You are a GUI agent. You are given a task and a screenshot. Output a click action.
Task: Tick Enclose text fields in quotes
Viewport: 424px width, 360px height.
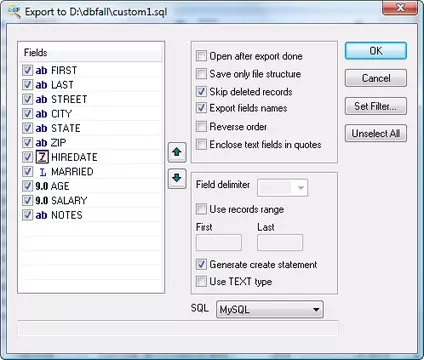(201, 144)
